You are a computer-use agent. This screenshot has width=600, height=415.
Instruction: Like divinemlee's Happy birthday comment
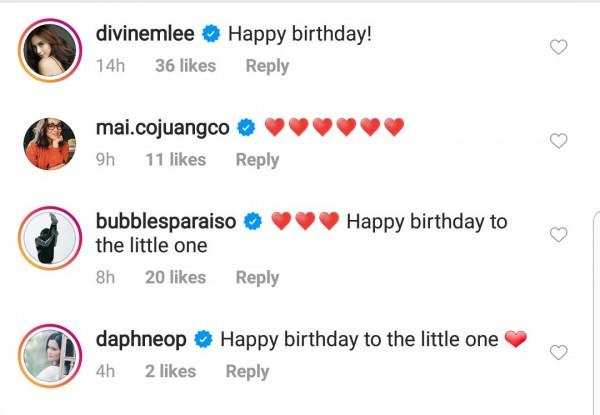pos(558,47)
